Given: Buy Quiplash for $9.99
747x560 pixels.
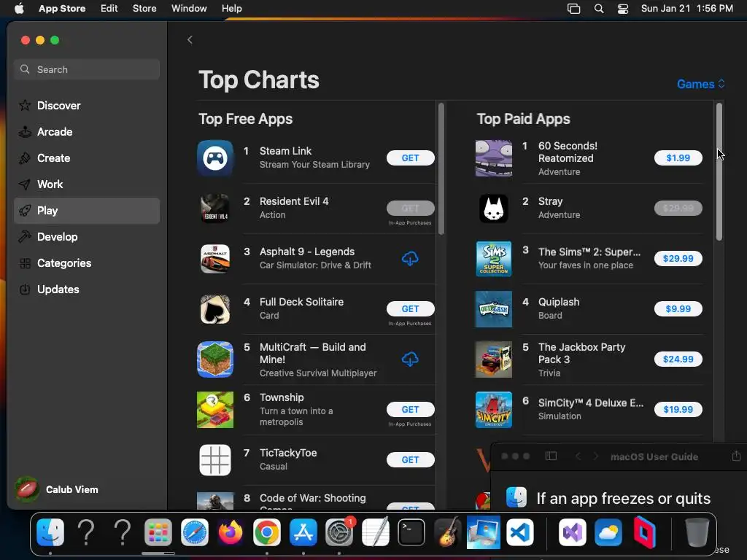Looking at the screenshot, I should coord(678,309).
